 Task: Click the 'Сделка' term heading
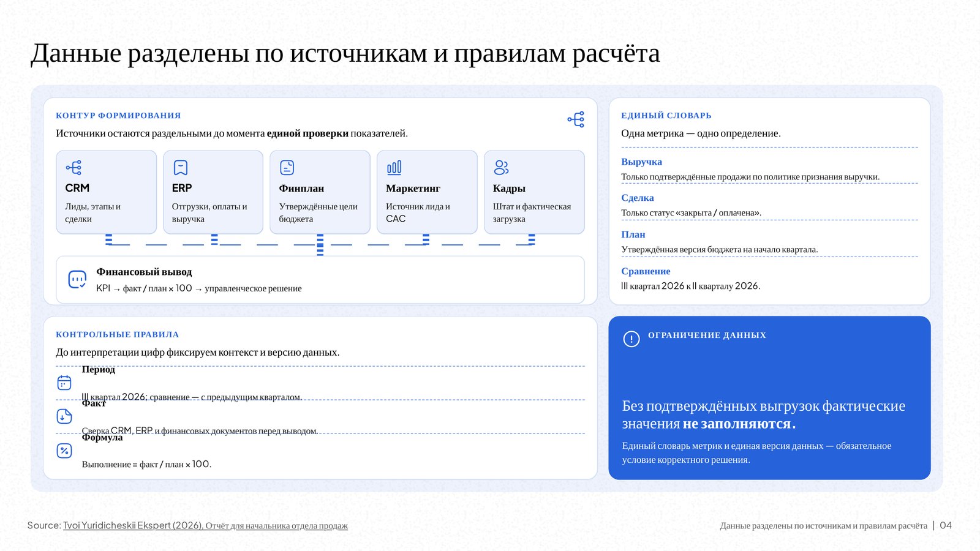[x=638, y=198]
